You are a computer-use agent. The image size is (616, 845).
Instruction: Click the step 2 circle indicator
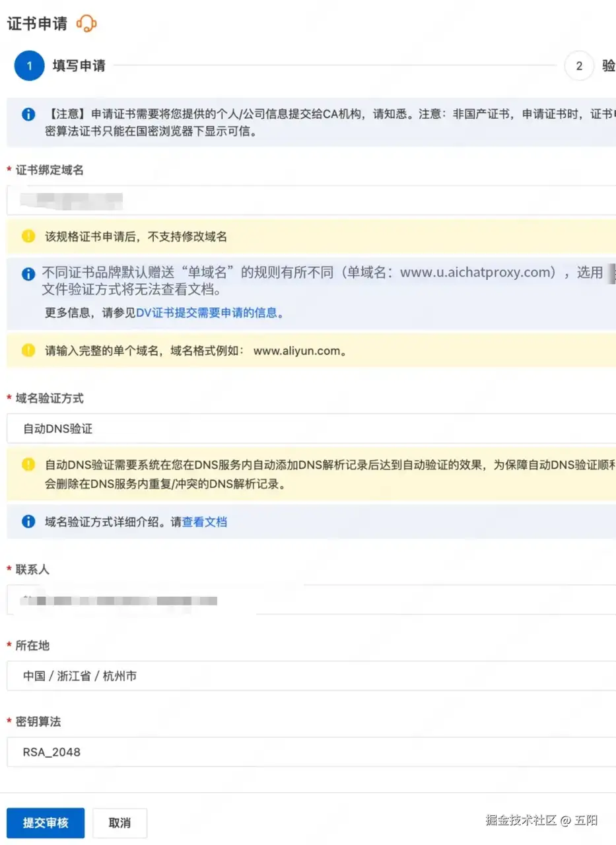click(579, 66)
